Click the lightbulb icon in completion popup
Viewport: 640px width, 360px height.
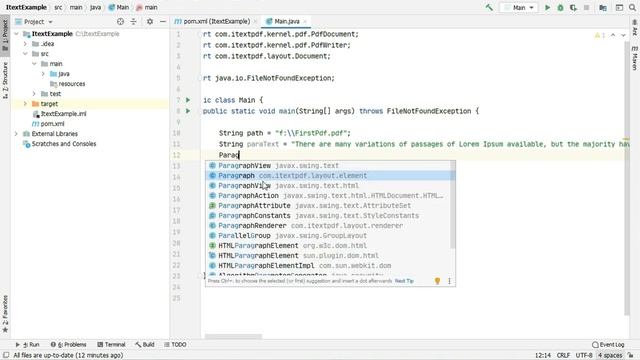pyautogui.click(x=437, y=281)
